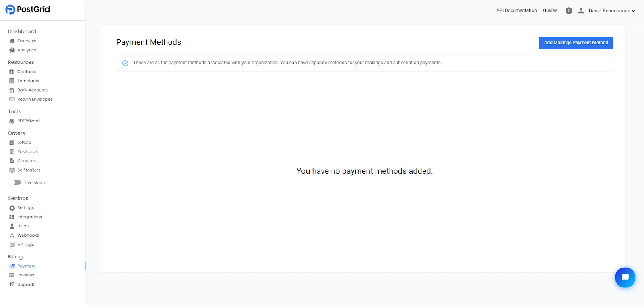Open Invoices under Billing
644x305 pixels.
pos(26,275)
